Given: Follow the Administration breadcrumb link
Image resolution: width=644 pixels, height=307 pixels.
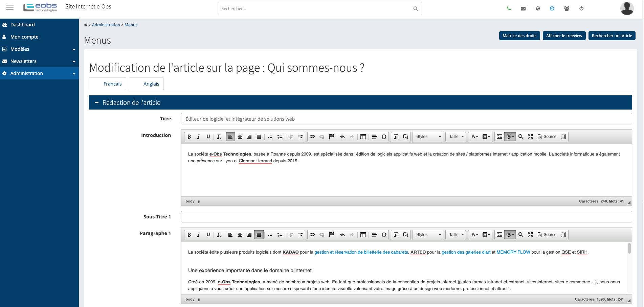Looking at the screenshot, I should (106, 25).
